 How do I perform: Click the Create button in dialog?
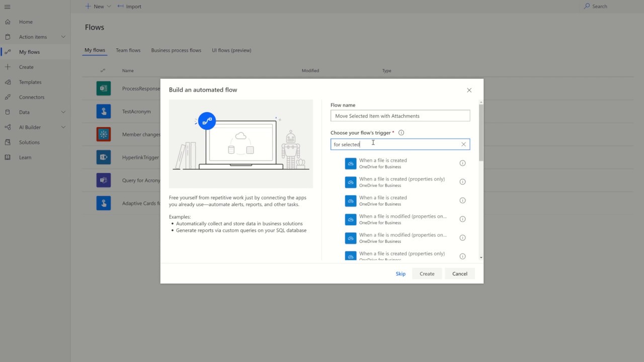pos(427,274)
